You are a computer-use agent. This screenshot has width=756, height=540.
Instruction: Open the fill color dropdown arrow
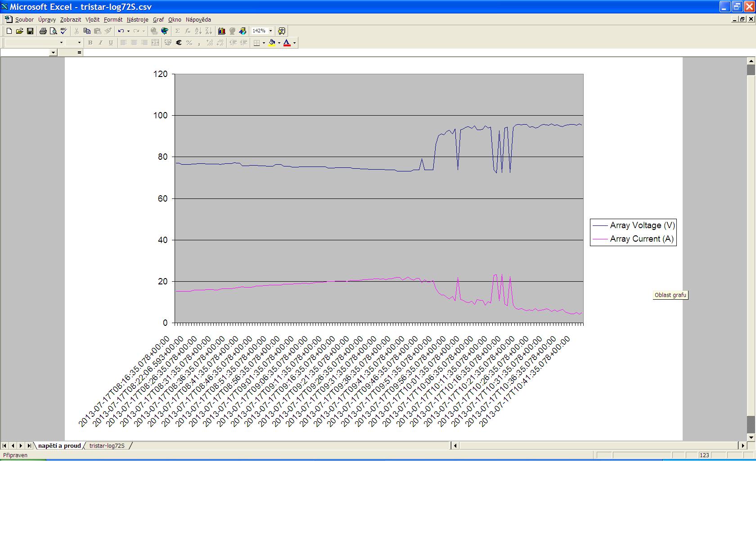tap(279, 43)
